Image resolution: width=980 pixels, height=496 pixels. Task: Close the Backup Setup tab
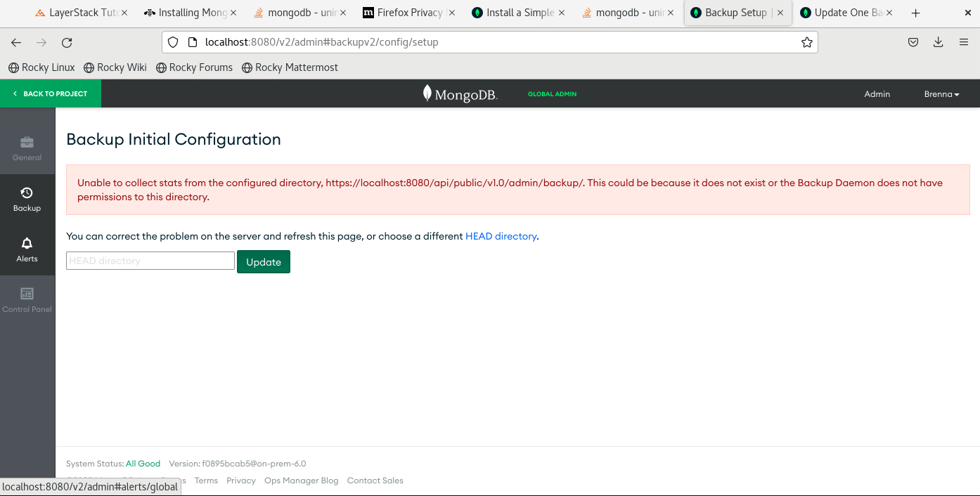(x=780, y=13)
